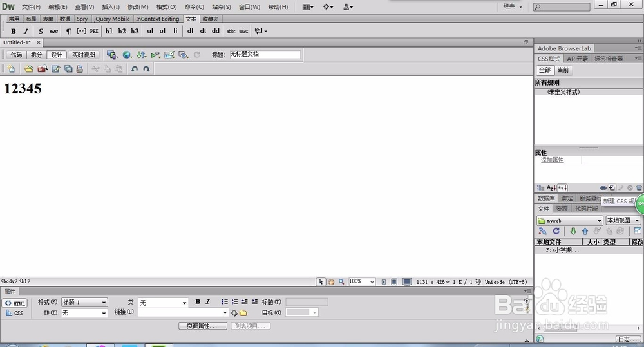The height and width of the screenshot is (347, 644).
Task: Insert list item li icon
Action: [x=175, y=31]
